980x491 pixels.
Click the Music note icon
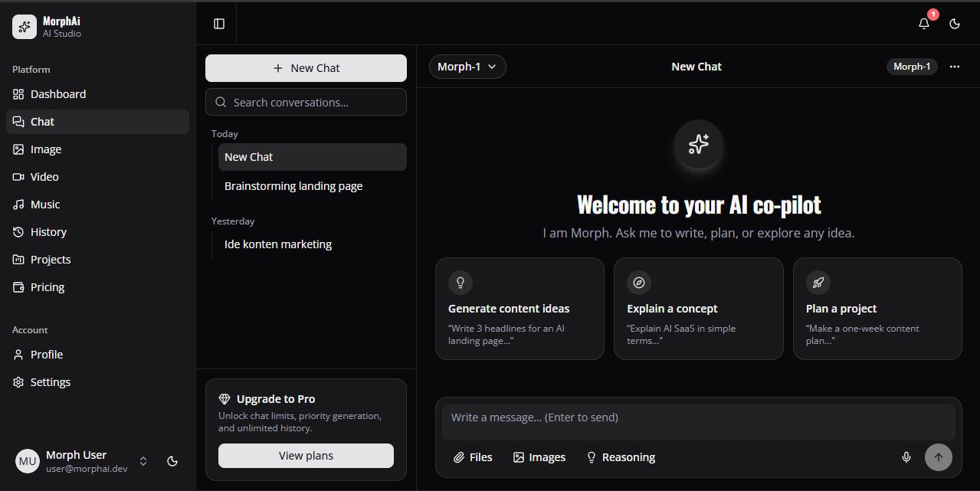[x=18, y=205]
